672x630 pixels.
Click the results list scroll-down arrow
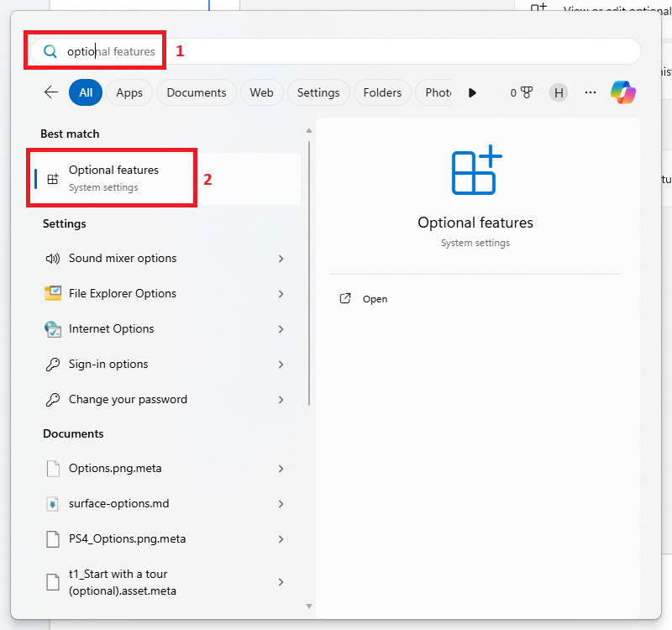coord(309,606)
